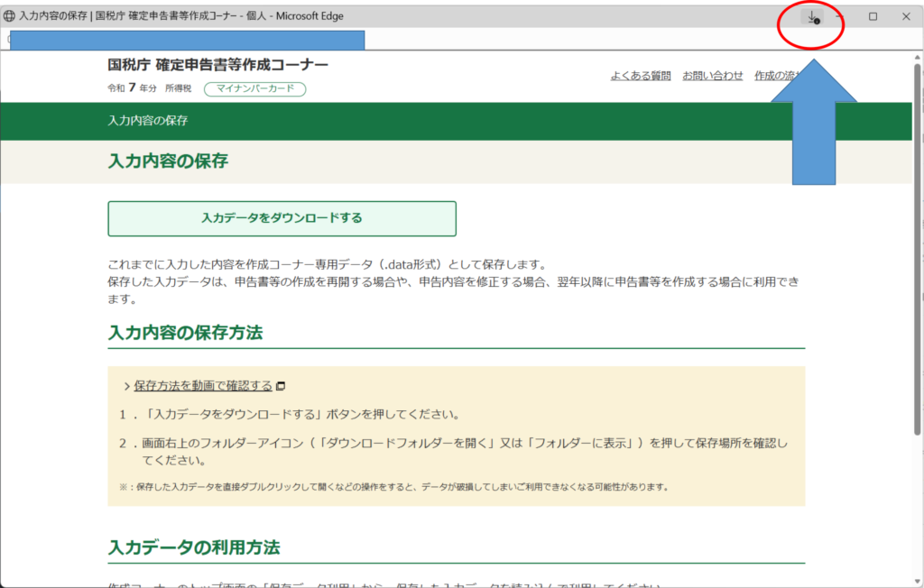Go to the お問い合わせ page

point(712,76)
